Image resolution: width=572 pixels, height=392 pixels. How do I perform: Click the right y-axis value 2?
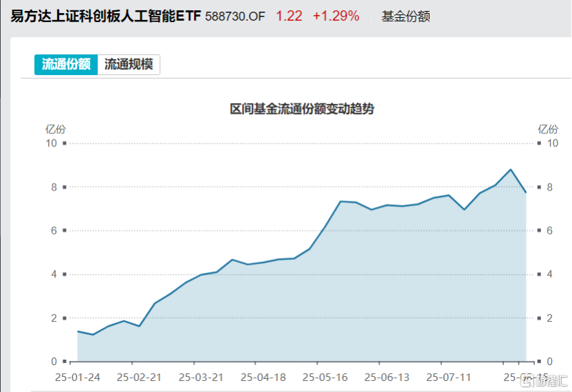pyautogui.click(x=549, y=318)
